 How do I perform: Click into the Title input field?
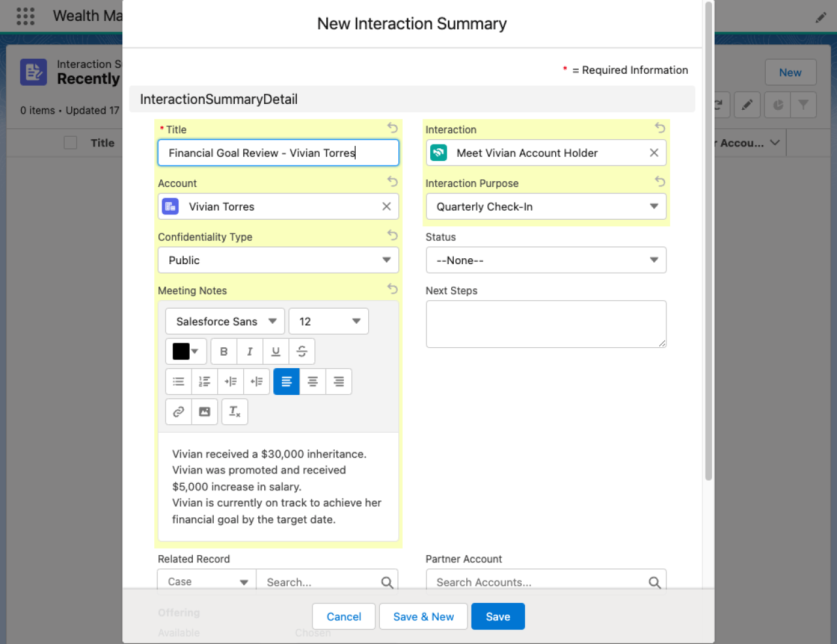click(279, 153)
